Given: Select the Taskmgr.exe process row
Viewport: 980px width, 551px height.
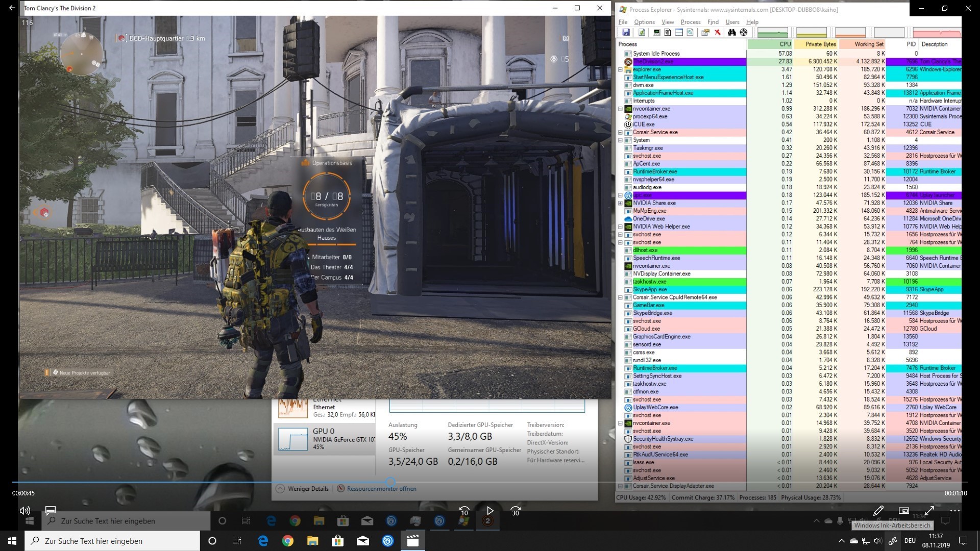Looking at the screenshot, I should coord(789,148).
